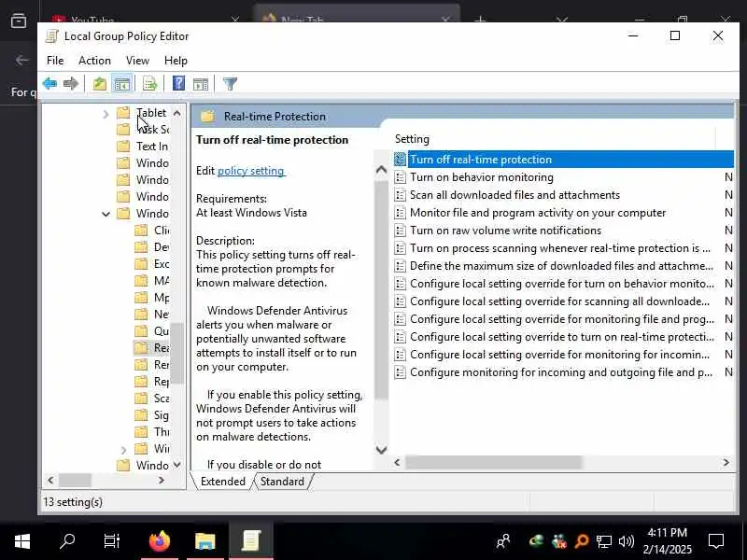The image size is (747, 560).
Task: Open Help via the question mark icon
Action: click(x=178, y=84)
